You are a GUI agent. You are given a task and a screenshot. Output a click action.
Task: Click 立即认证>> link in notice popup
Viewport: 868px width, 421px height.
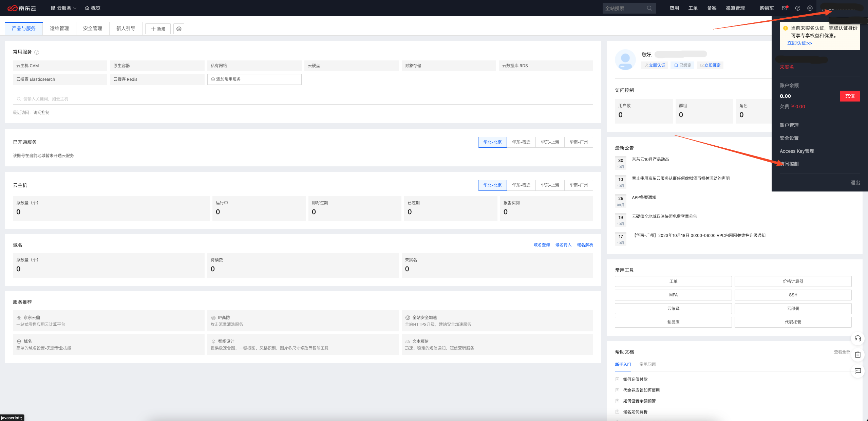pos(799,43)
